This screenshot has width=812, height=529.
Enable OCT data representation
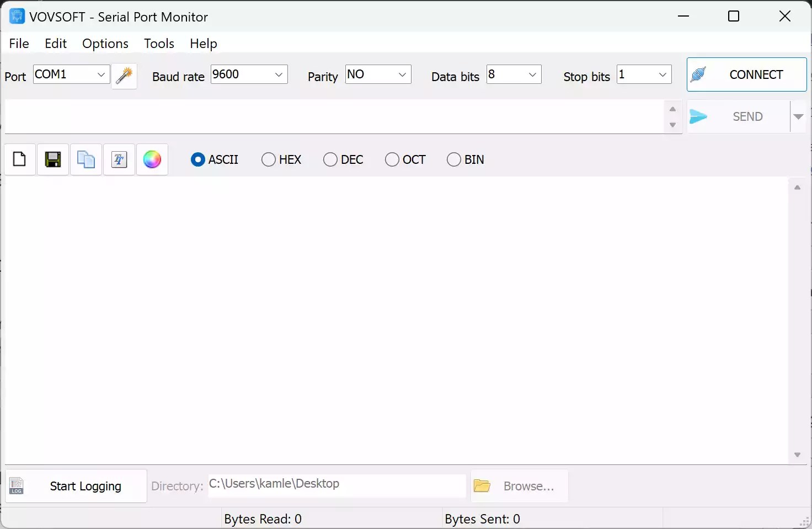point(392,159)
